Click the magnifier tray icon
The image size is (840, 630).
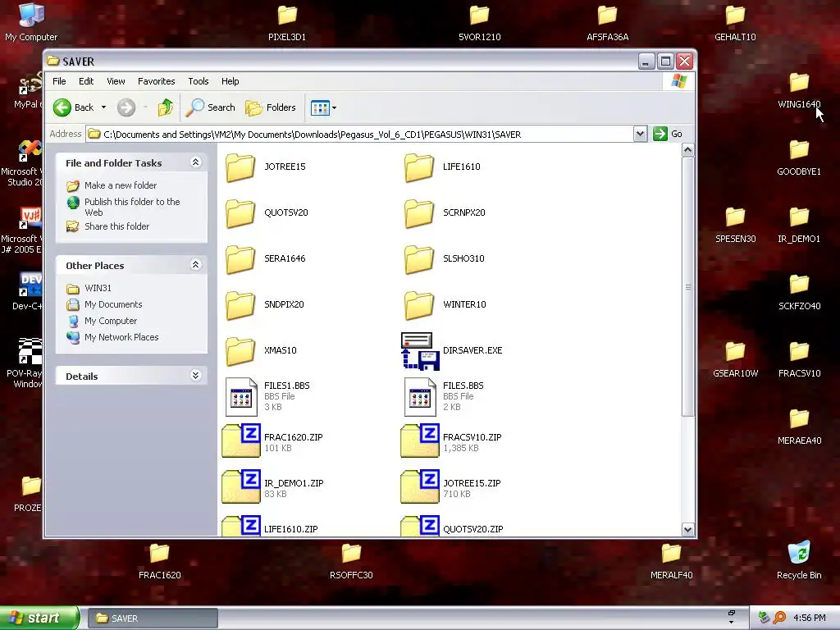tap(779, 619)
